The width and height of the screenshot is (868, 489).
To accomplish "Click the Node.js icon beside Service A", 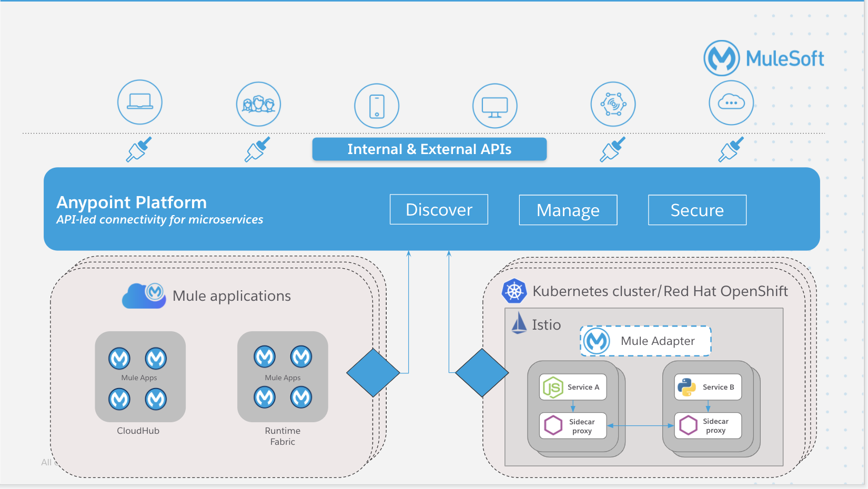I will (553, 387).
